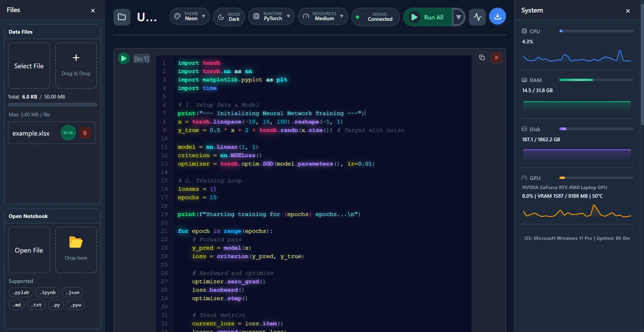Image resolution: width=644 pixels, height=332 pixels.
Task: Click the yellow folder Drop here area
Action: click(76, 250)
